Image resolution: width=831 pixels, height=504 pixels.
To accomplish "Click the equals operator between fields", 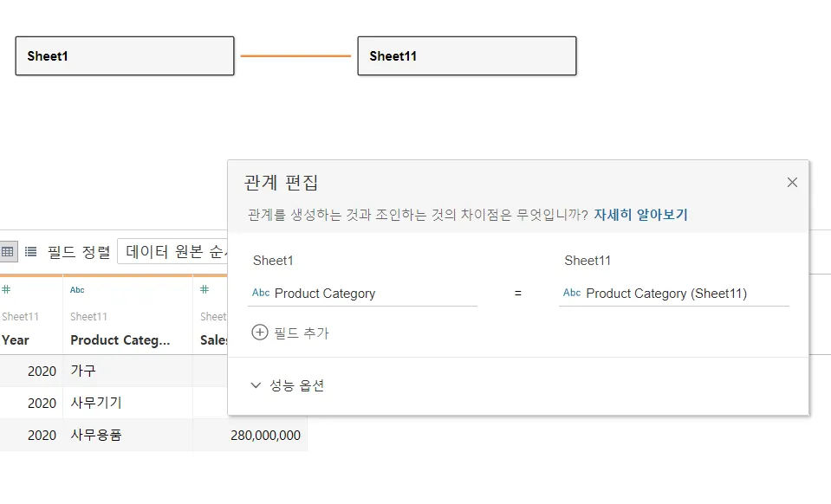I will (x=518, y=294).
